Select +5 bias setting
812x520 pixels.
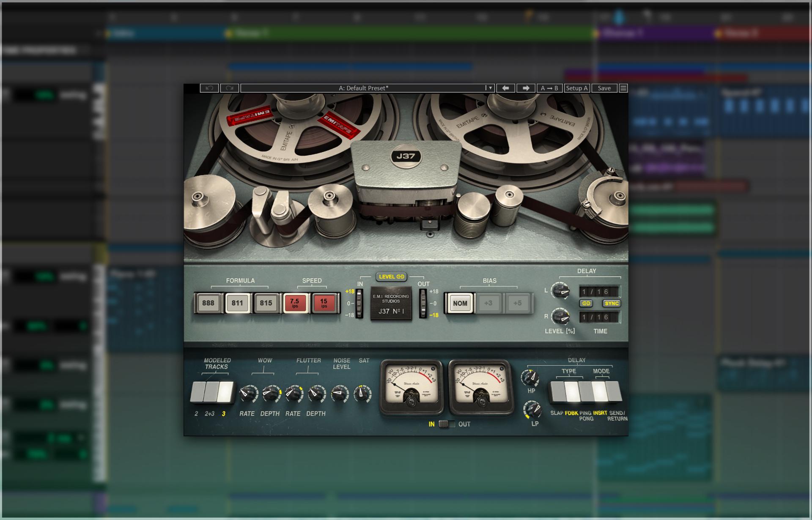tap(517, 303)
